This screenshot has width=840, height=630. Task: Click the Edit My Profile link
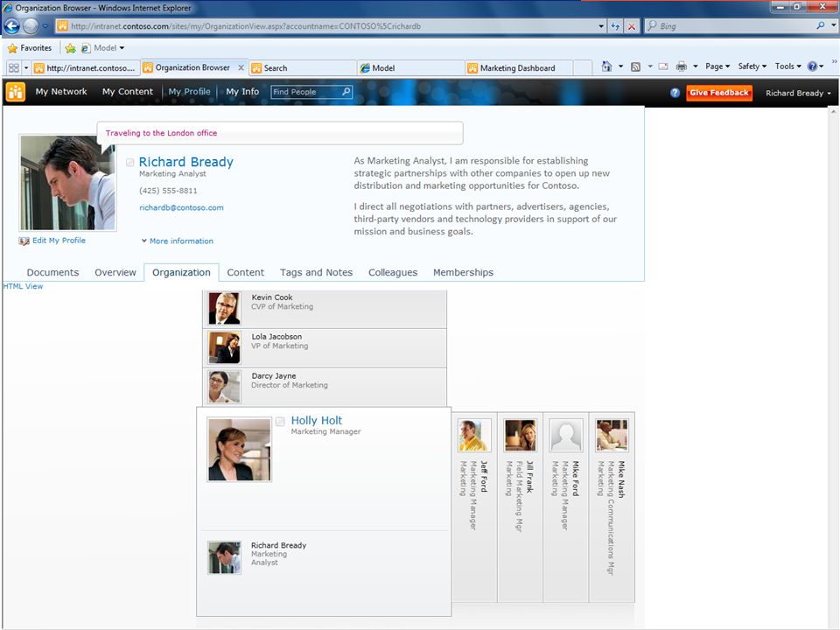[59, 241]
